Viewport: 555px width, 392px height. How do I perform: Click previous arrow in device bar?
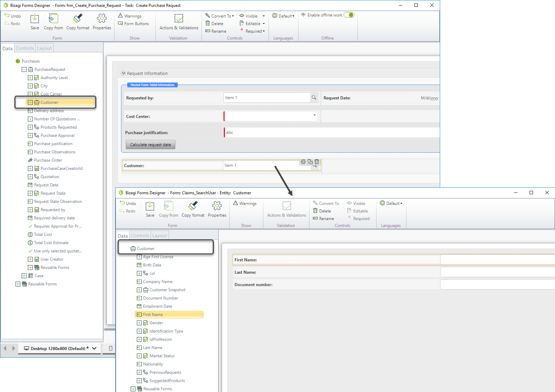point(5,348)
